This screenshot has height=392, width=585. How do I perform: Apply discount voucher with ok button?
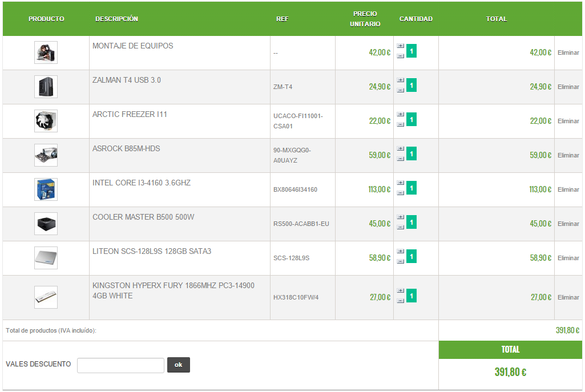[x=178, y=365]
